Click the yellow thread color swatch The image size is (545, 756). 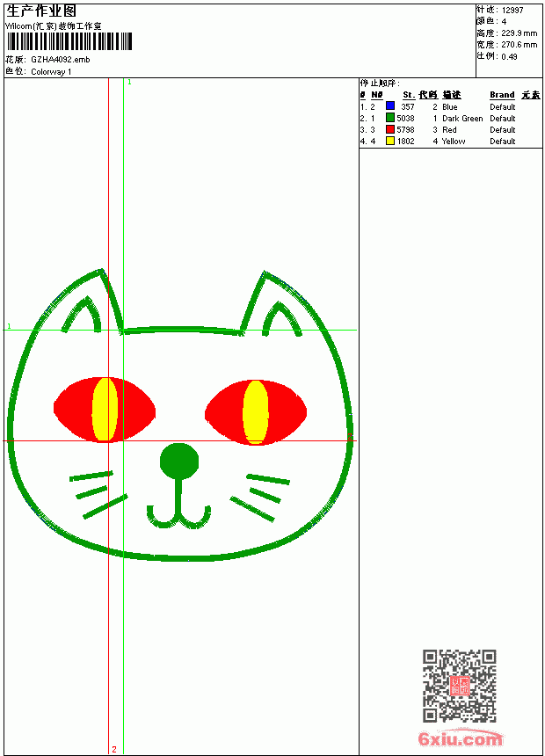coord(390,141)
